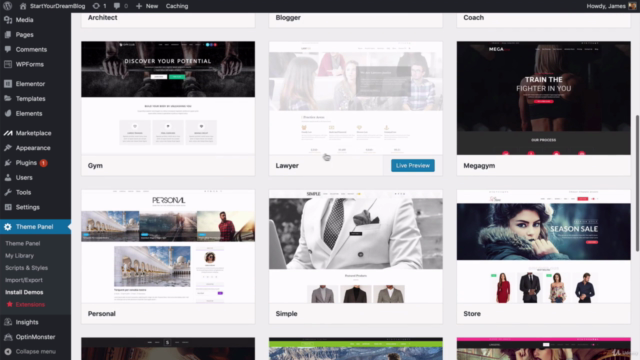
Task: Select the Personal demo thumbnail
Action: pos(168,246)
